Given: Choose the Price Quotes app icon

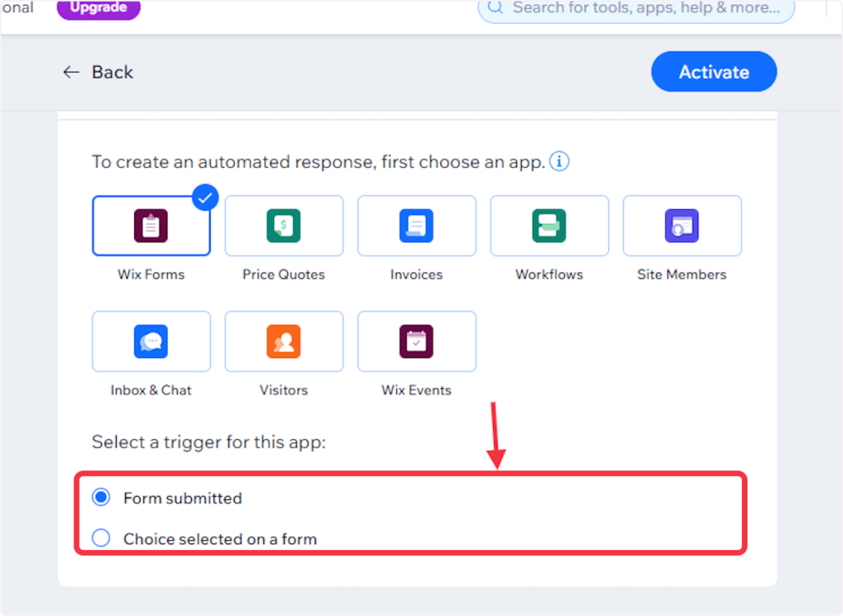Looking at the screenshot, I should coord(284,226).
